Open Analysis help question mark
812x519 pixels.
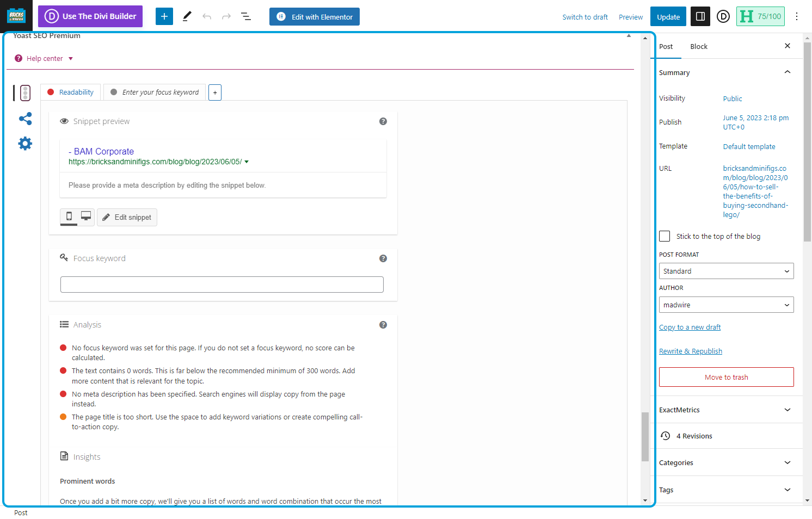(383, 325)
